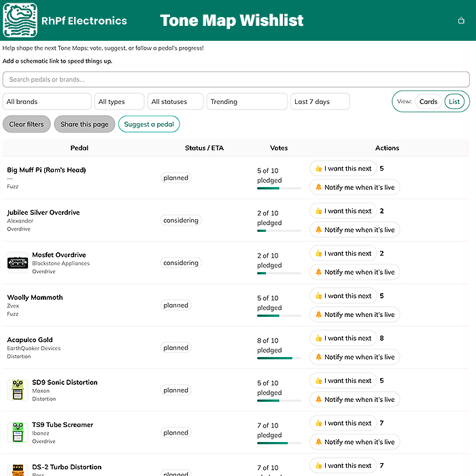Click the RhPf Electronics logo icon
Image resolution: width=476 pixels, height=476 pixels.
click(20, 20)
